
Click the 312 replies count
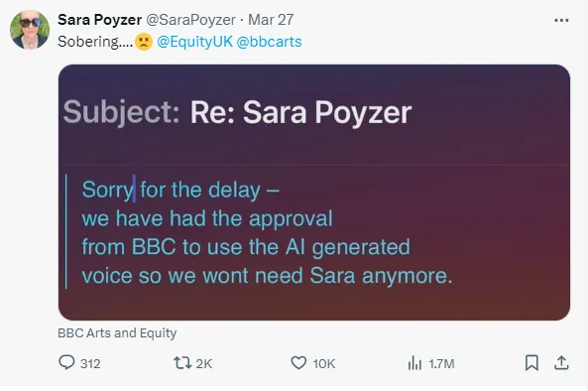[x=90, y=363]
